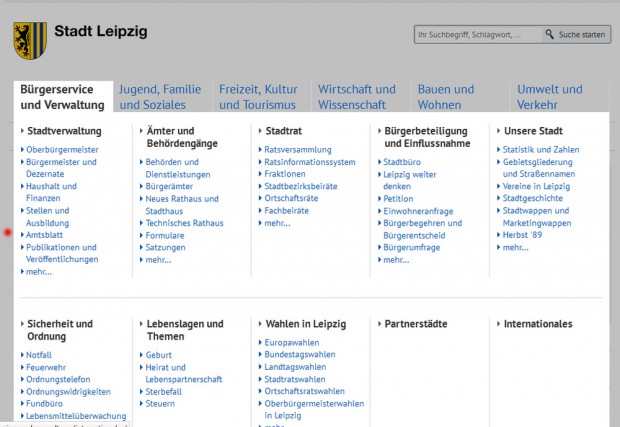The height and width of the screenshot is (427, 620).
Task: Click mehr... under Stadtrat
Action: pos(277,223)
